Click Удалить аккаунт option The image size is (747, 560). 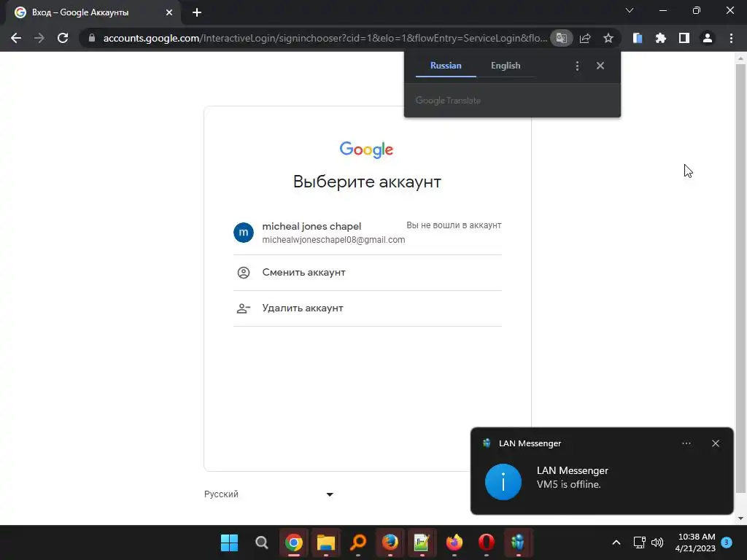click(368, 308)
